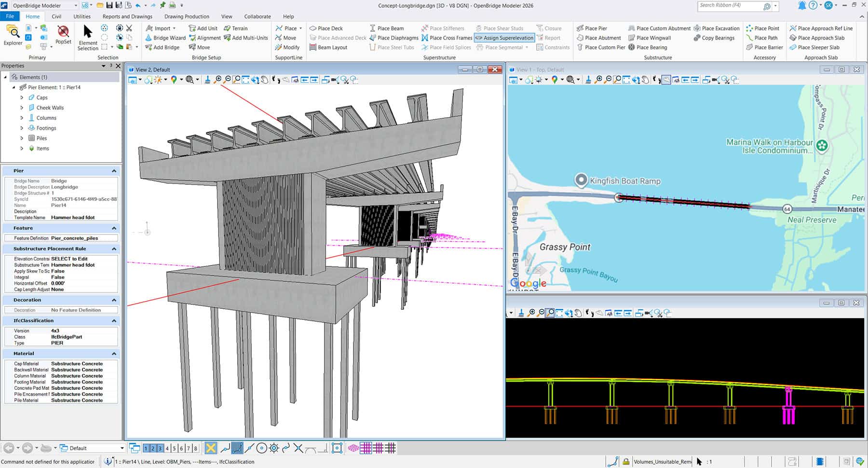
Task: Toggle view number 3 button
Action: 160,448
